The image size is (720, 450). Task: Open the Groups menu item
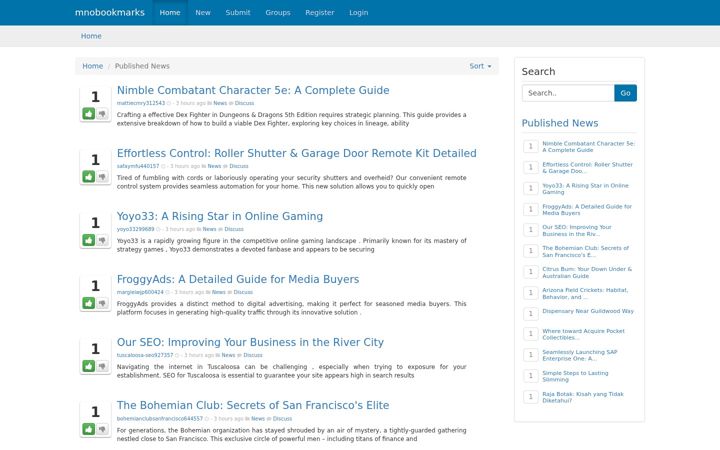278,12
